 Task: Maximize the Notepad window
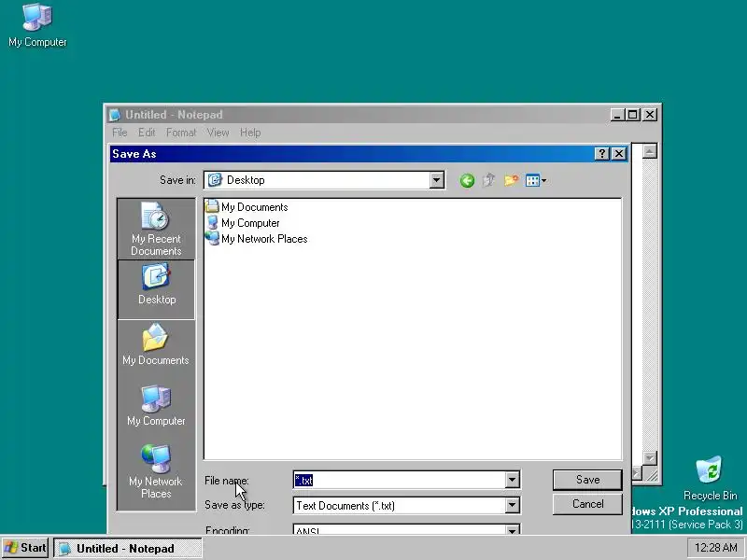point(633,115)
